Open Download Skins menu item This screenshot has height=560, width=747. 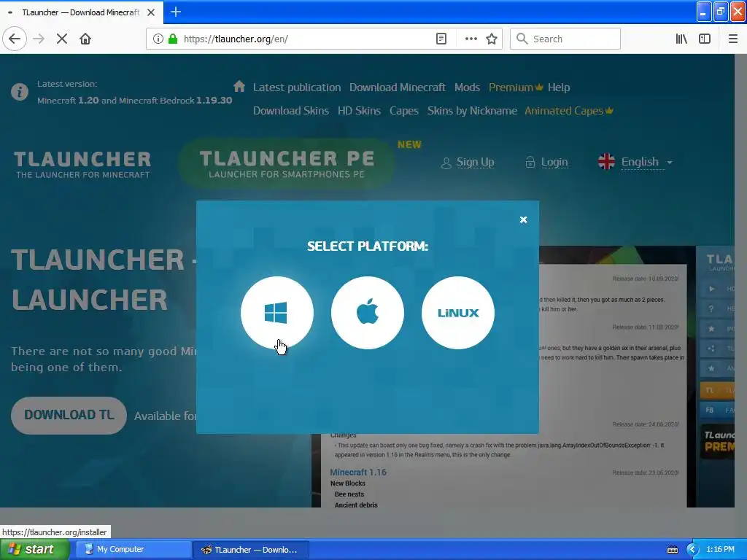290,111
